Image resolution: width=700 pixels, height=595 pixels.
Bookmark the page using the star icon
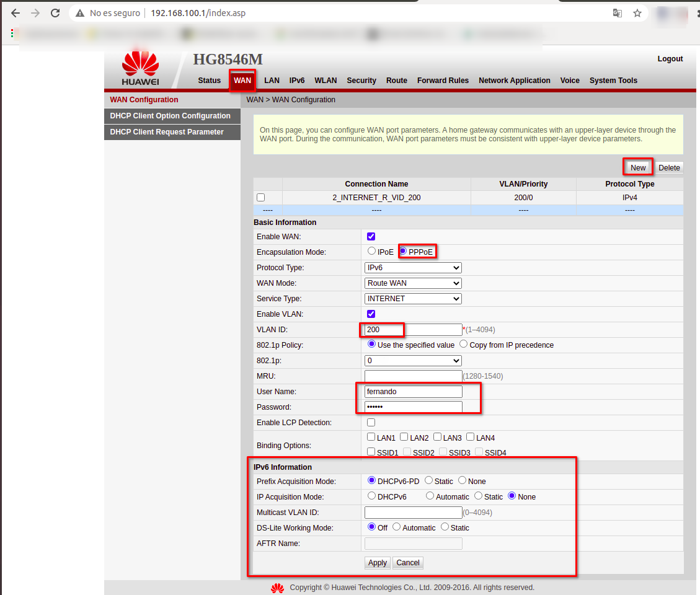click(637, 12)
